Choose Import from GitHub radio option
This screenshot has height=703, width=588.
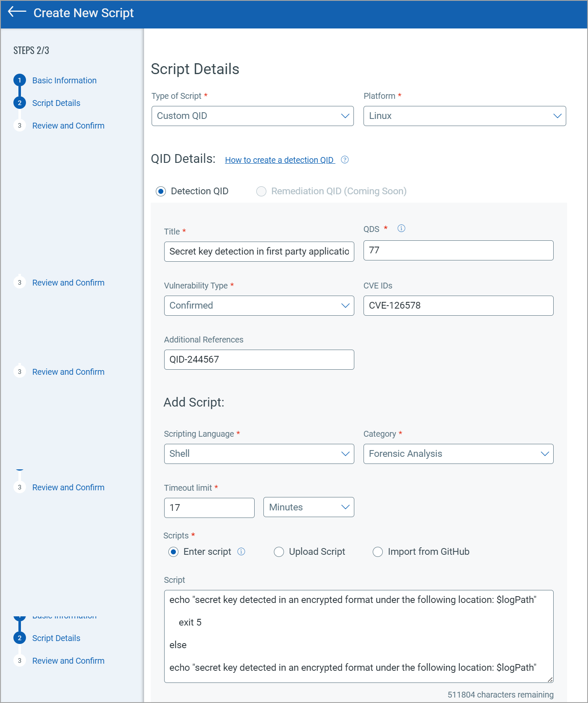[x=378, y=552]
